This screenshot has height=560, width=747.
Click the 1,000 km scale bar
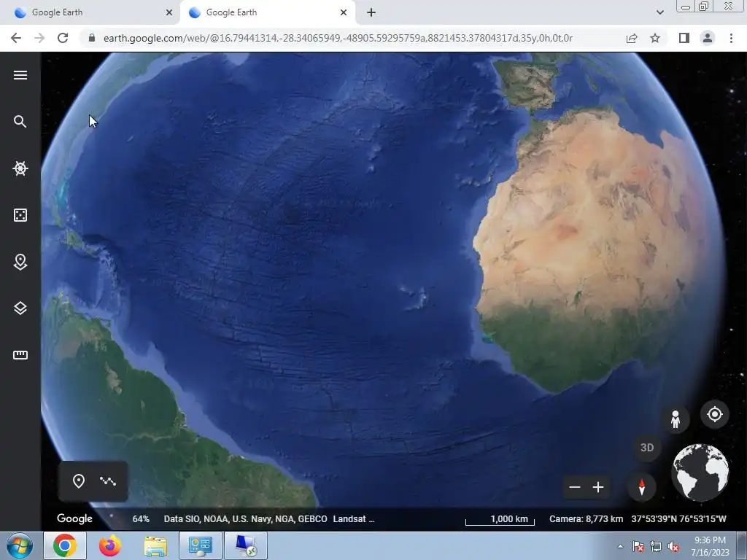(500, 519)
